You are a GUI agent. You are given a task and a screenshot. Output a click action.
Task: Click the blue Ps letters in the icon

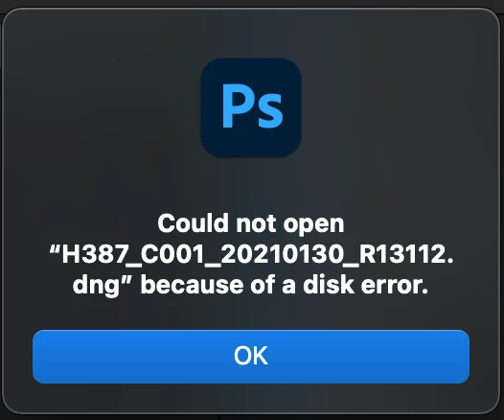tap(253, 106)
